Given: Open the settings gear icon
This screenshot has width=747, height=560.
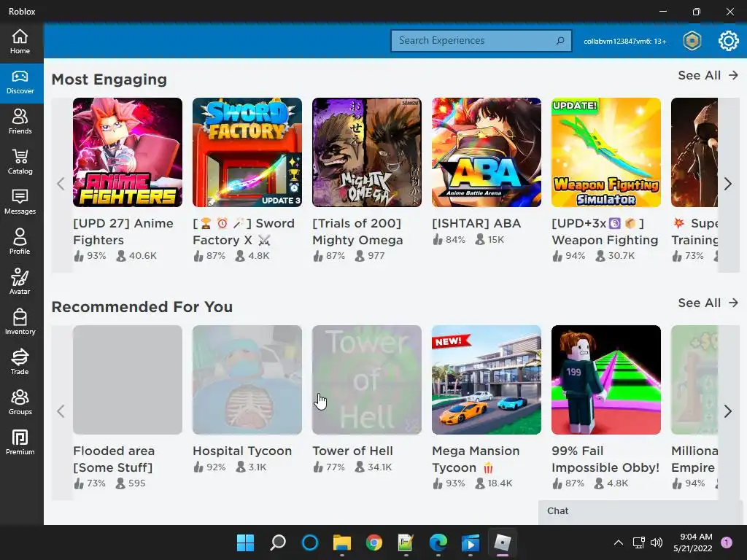Looking at the screenshot, I should click(x=728, y=41).
